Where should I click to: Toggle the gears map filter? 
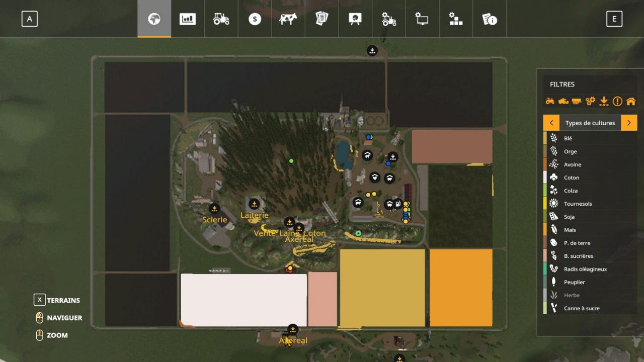(x=590, y=101)
